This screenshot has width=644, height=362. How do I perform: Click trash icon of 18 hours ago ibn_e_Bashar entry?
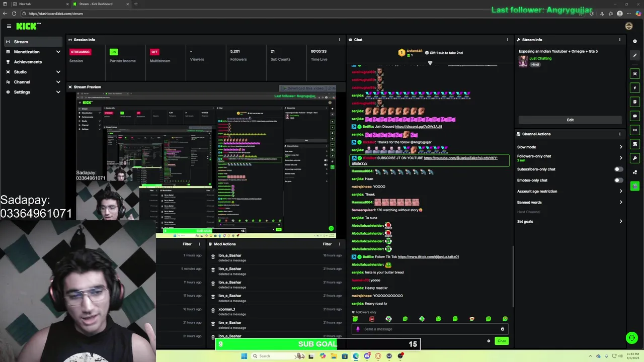pos(213,257)
